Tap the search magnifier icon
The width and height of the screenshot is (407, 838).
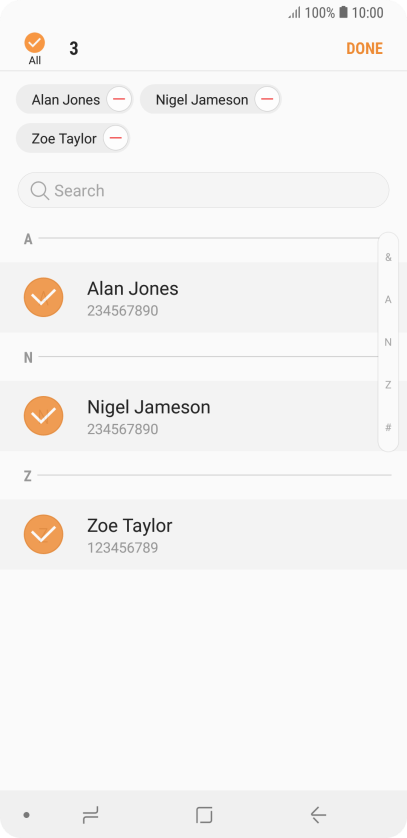coord(40,190)
